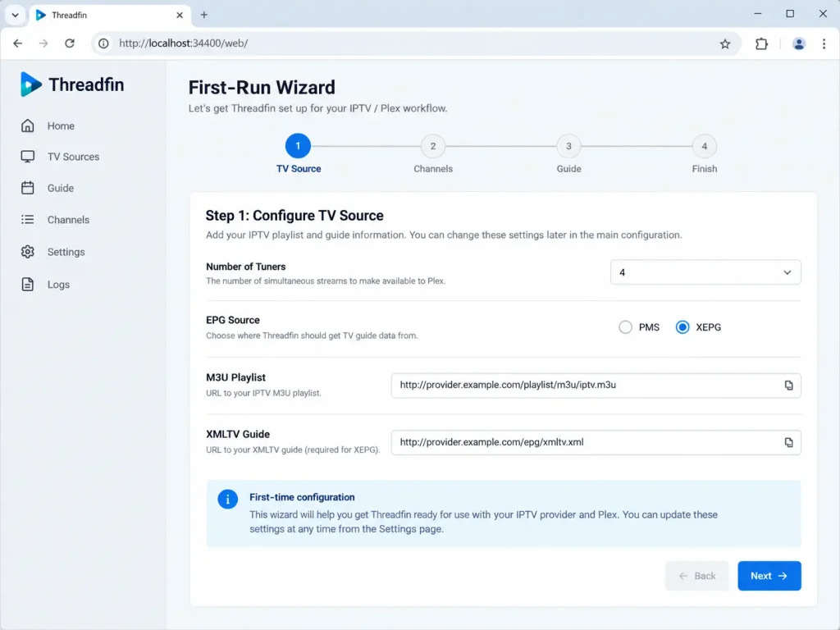Copy the XMLTV Guide URL with copy icon
The height and width of the screenshot is (630, 840).
click(788, 442)
